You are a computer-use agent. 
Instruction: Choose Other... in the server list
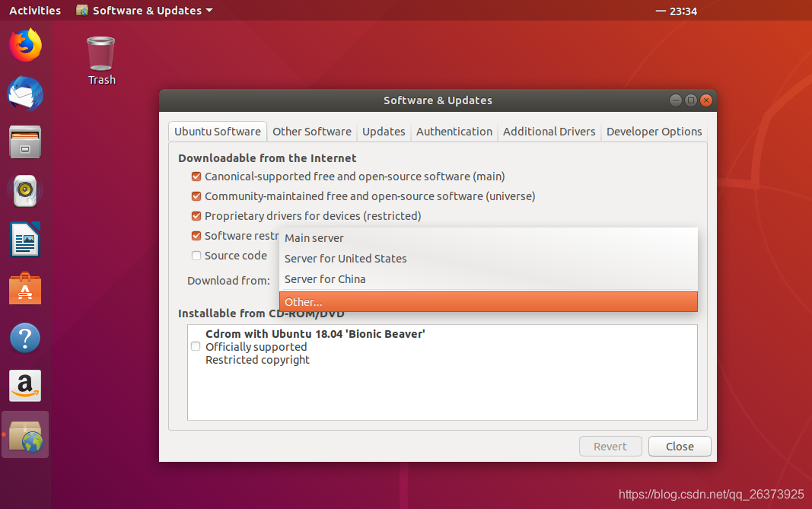point(489,302)
